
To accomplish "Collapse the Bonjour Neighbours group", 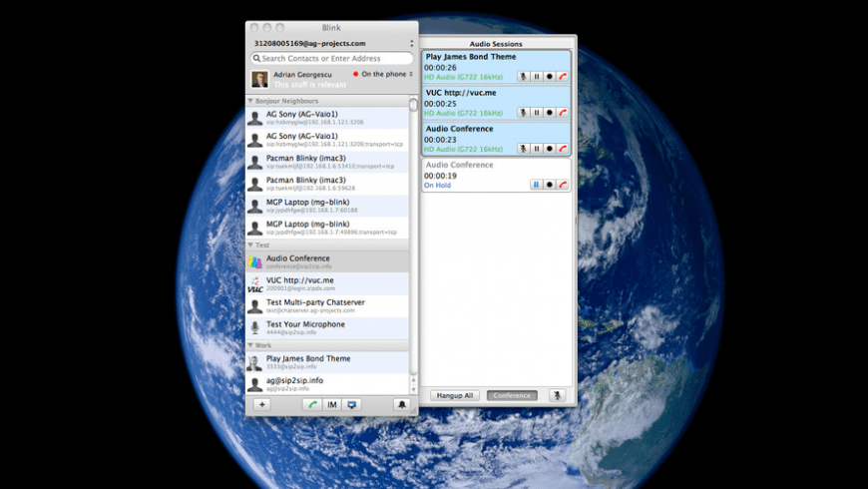I will click(250, 101).
